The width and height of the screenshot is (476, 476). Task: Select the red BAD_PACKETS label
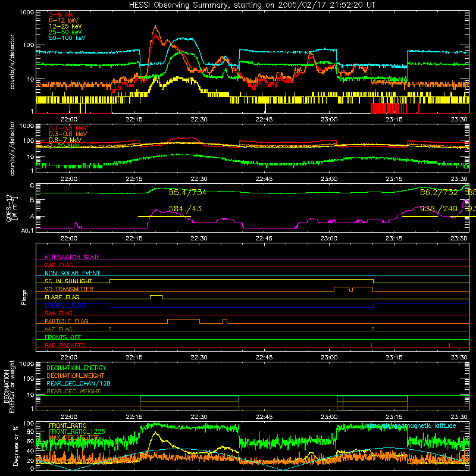pos(65,345)
